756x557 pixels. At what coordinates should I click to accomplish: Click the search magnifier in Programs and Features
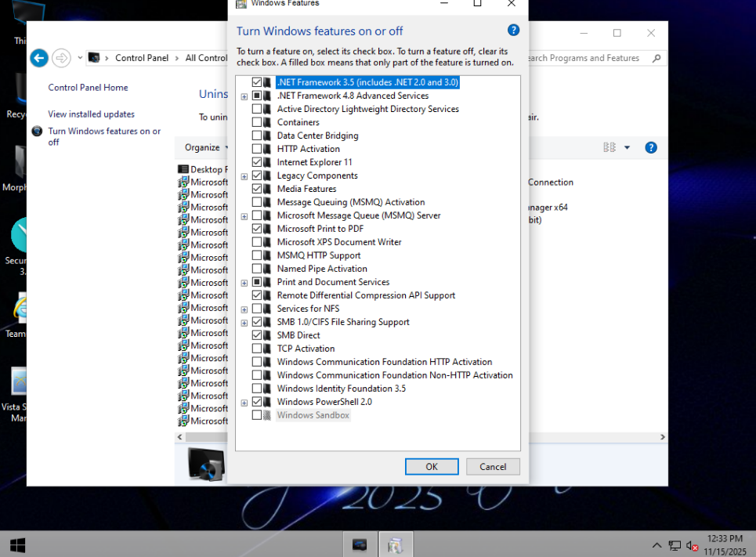pyautogui.click(x=657, y=58)
